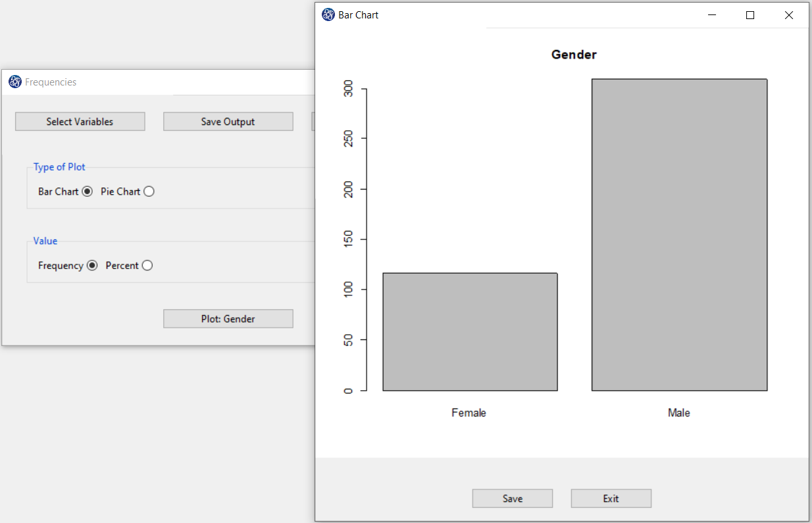
Task: Close the Bar Chart window
Action: coord(789,15)
